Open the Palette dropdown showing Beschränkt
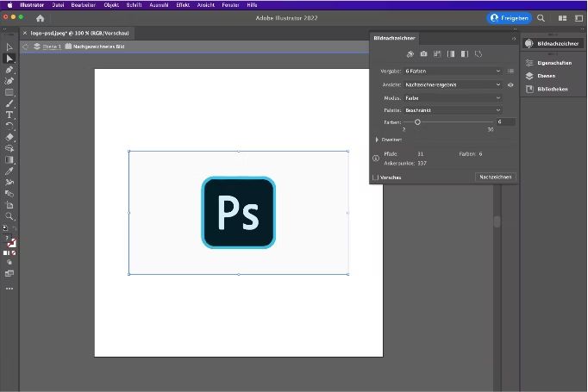The image size is (588, 392). (x=453, y=110)
